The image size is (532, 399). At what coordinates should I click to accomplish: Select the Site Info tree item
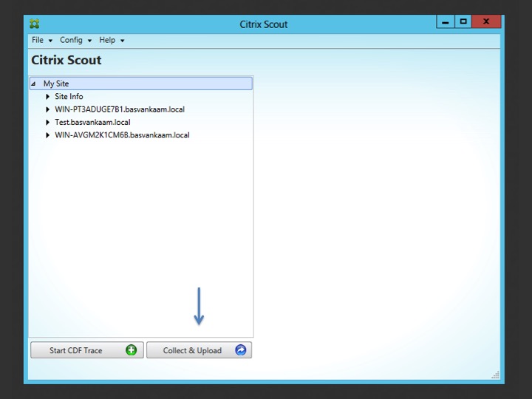click(69, 97)
